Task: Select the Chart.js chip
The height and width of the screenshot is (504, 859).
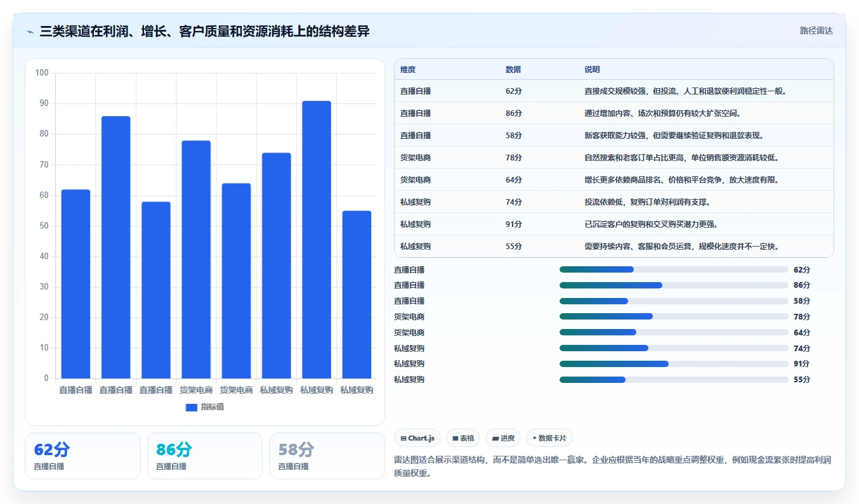Action: [x=417, y=438]
